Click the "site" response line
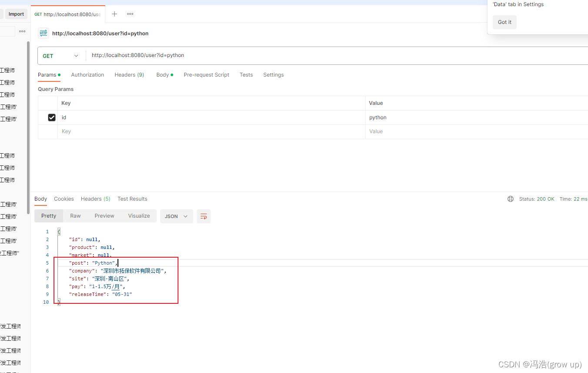The image size is (588, 373). pos(99,279)
